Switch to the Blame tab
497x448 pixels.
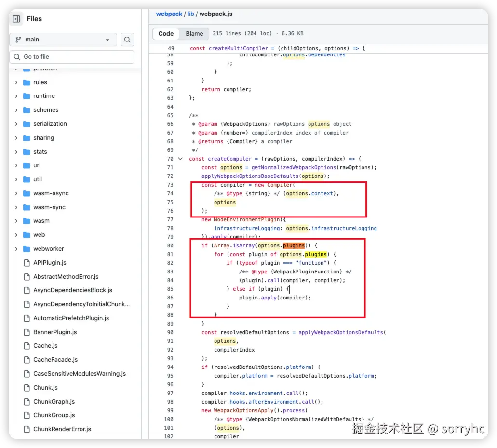tap(194, 34)
